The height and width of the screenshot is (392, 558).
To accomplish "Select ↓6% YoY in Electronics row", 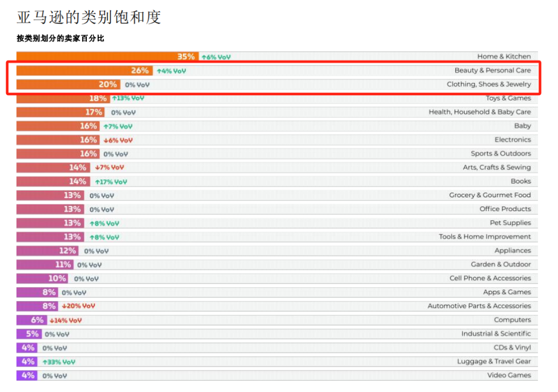I will pyautogui.click(x=118, y=140).
